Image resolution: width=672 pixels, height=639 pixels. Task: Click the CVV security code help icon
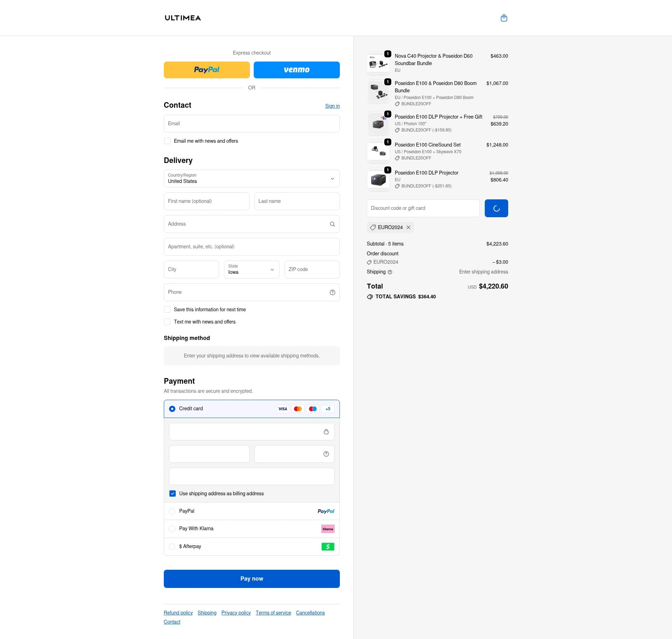coord(326,454)
